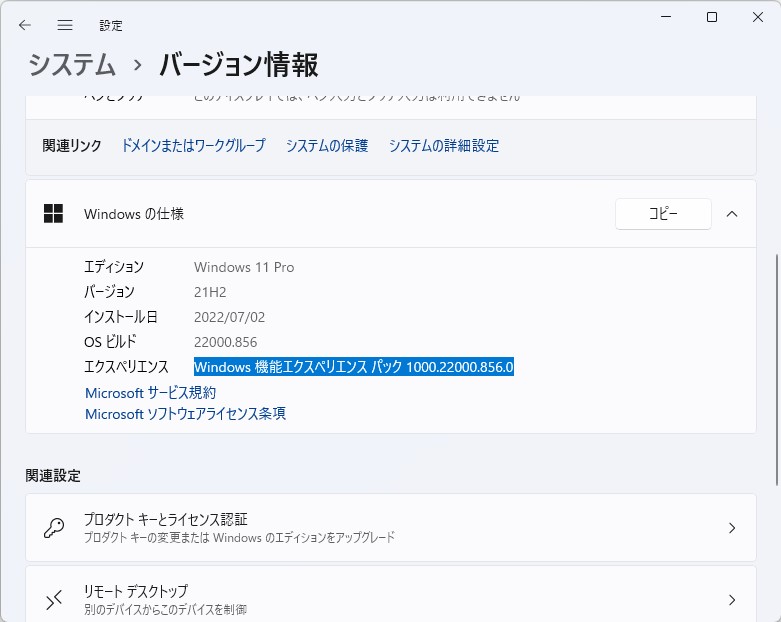
Task: Click システム breadcrumb
Action: [x=72, y=65]
